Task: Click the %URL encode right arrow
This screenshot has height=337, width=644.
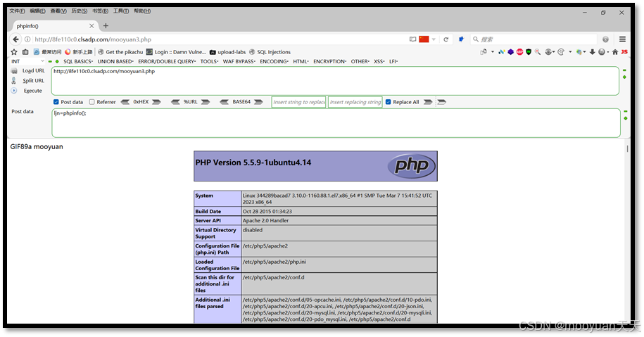Action: tap(206, 102)
